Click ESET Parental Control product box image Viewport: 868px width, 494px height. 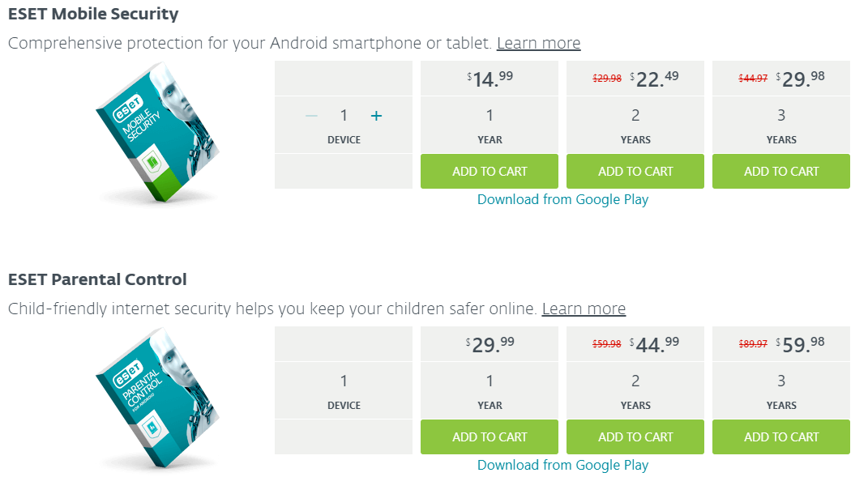click(x=158, y=397)
